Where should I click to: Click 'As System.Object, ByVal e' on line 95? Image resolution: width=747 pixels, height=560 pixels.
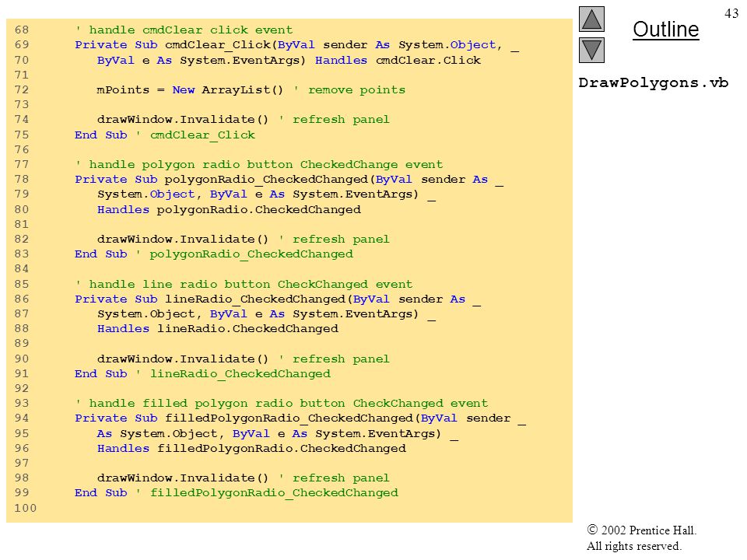tap(191, 434)
